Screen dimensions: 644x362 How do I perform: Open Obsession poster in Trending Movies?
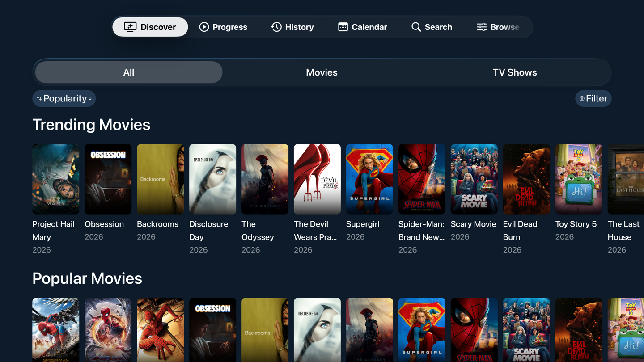[x=108, y=179]
